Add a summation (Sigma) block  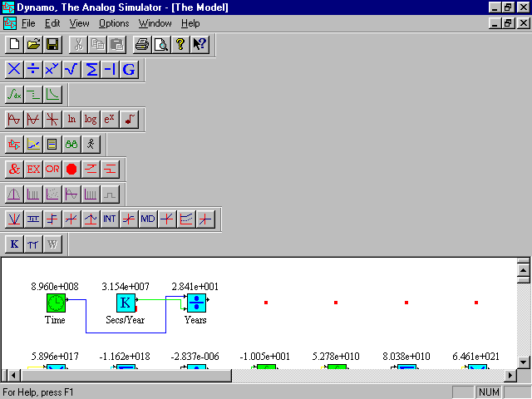pos(91,69)
